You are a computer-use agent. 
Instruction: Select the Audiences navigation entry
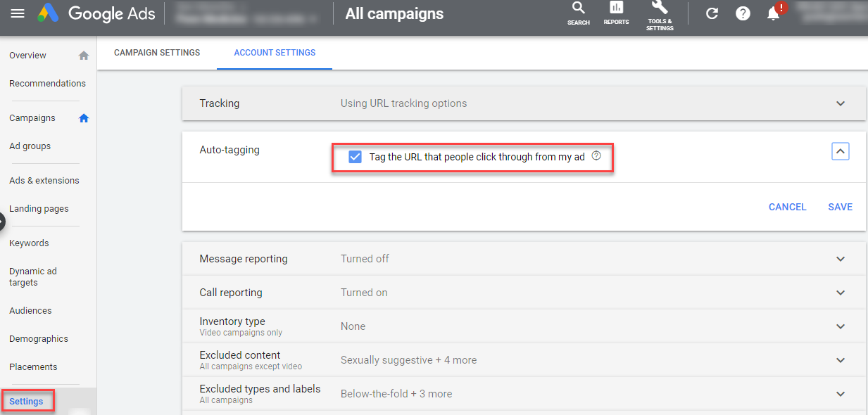tap(30, 310)
